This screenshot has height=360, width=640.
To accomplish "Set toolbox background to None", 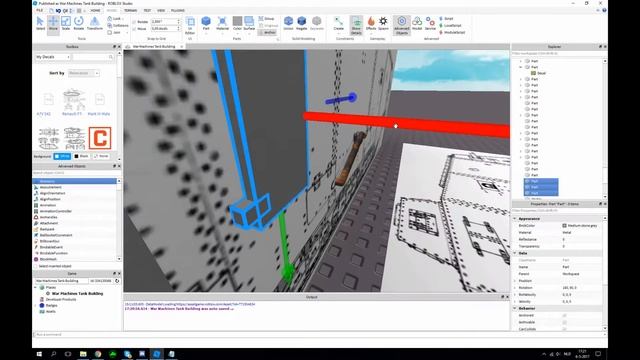I will [101, 156].
